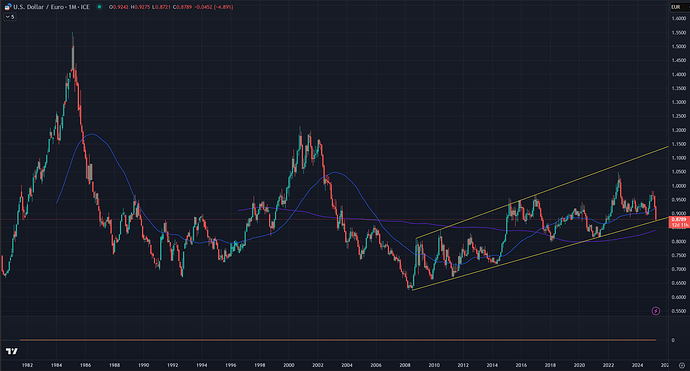This screenshot has height=371, width=690.
Task: Click the green market status dot
Action: coord(99,7)
